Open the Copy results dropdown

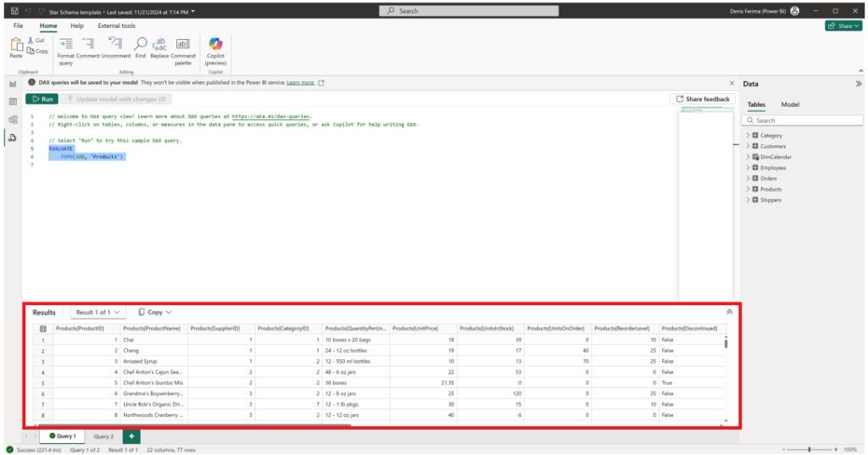coord(155,312)
